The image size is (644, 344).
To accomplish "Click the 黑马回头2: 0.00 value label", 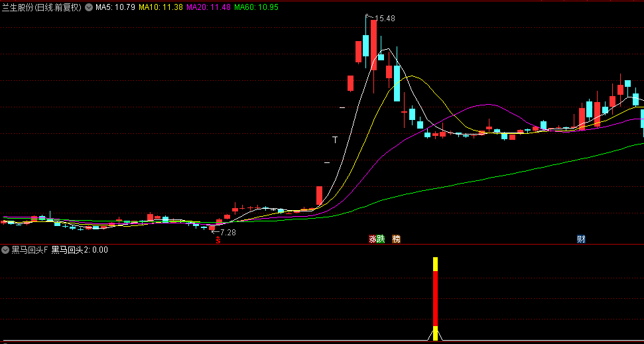I will 80,250.
